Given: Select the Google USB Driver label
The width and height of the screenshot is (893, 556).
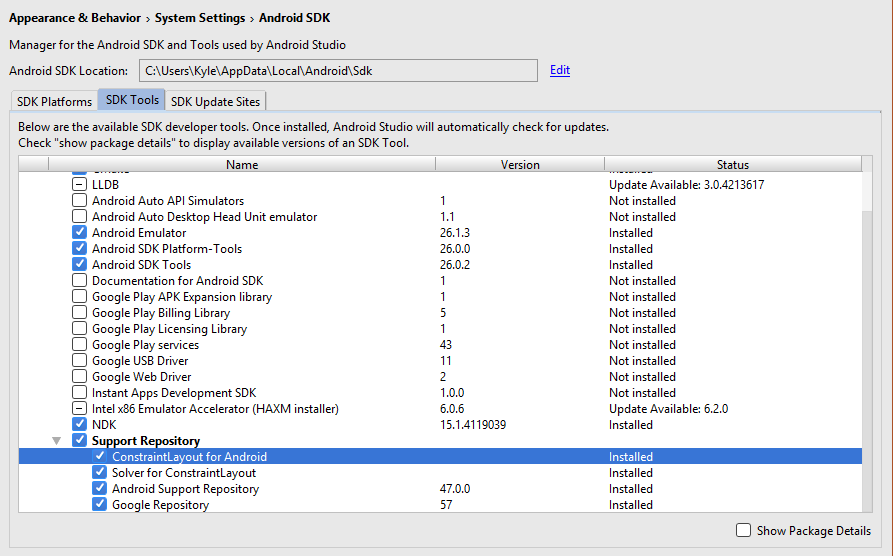Looking at the screenshot, I should pyautogui.click(x=140, y=361).
